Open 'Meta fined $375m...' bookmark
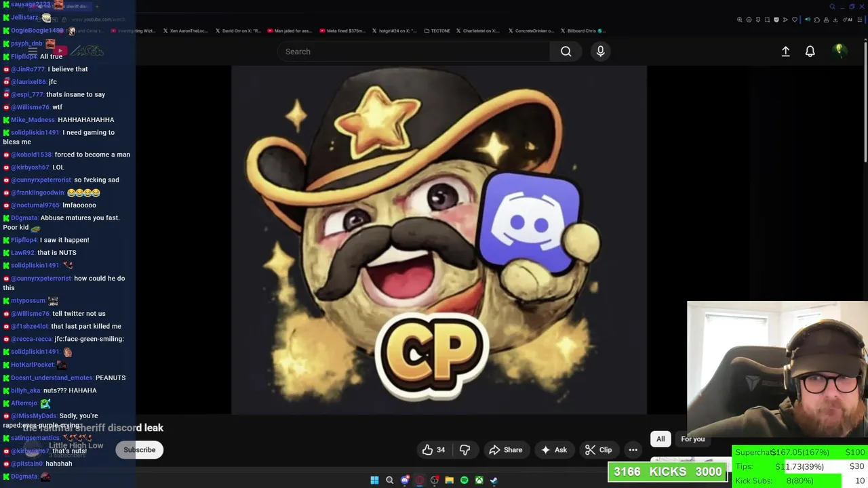The image size is (868, 488). 344,30
